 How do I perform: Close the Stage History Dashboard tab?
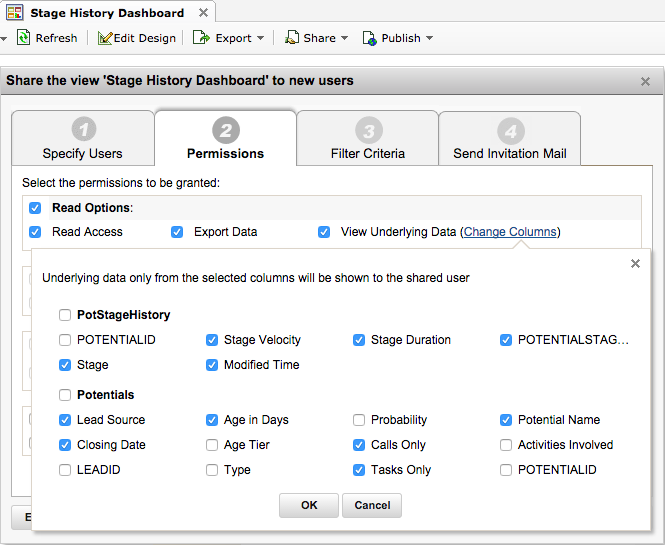203,13
